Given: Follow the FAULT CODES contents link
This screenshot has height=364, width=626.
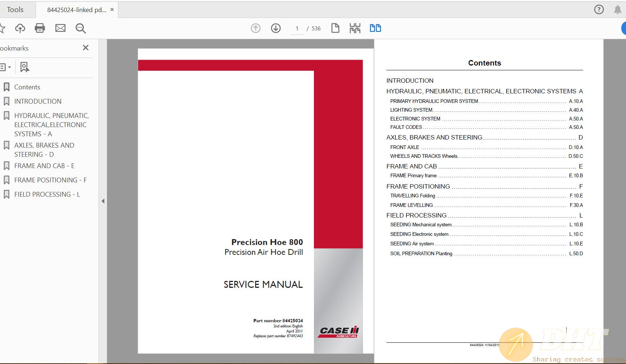Looking at the screenshot, I should (486, 127).
